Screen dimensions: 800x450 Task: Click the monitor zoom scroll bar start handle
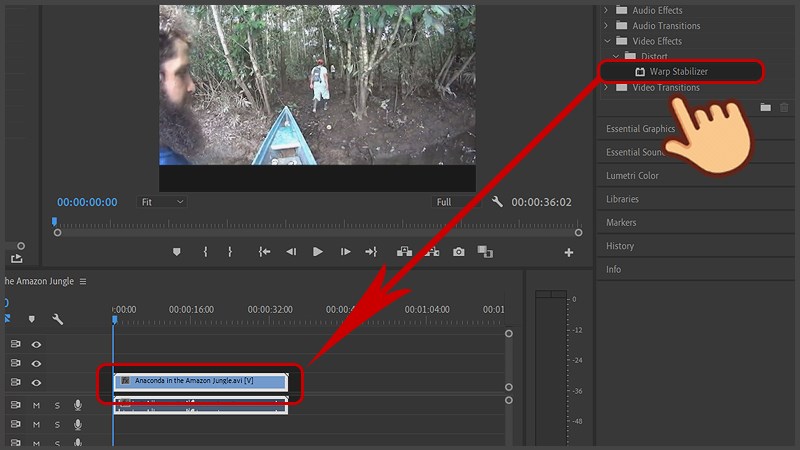(x=58, y=233)
